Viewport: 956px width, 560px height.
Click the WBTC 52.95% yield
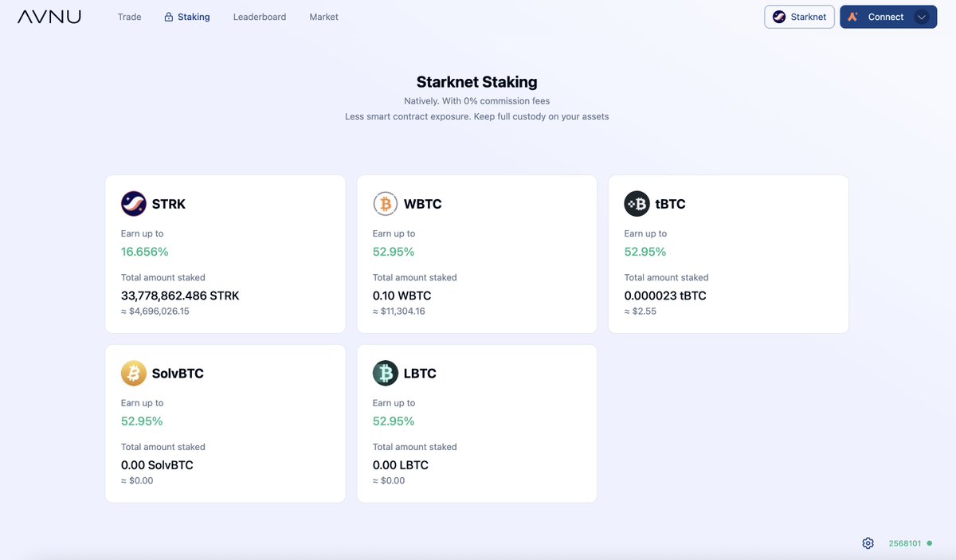394,252
